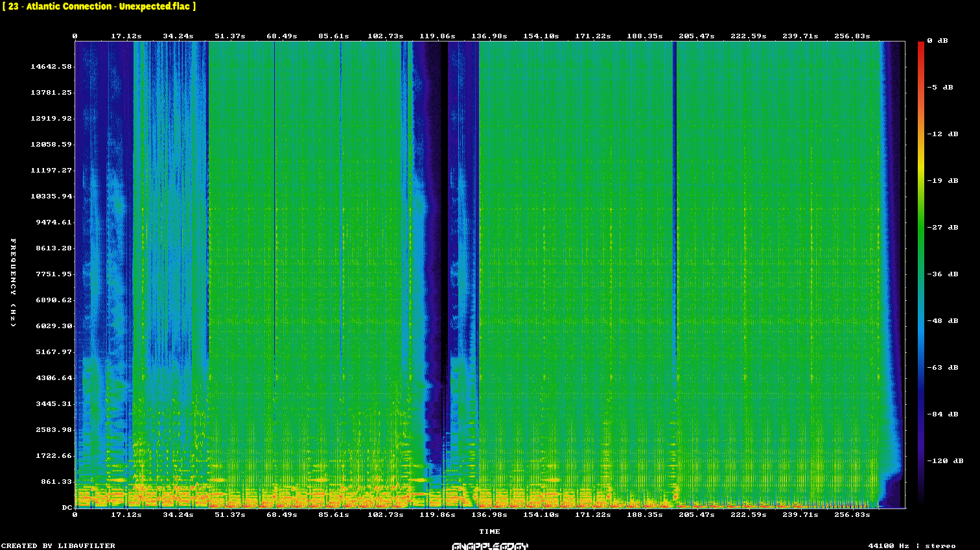Screen dimensions: 980x550
Task: Click the -36 dB label on color scale
Action: click(x=942, y=274)
